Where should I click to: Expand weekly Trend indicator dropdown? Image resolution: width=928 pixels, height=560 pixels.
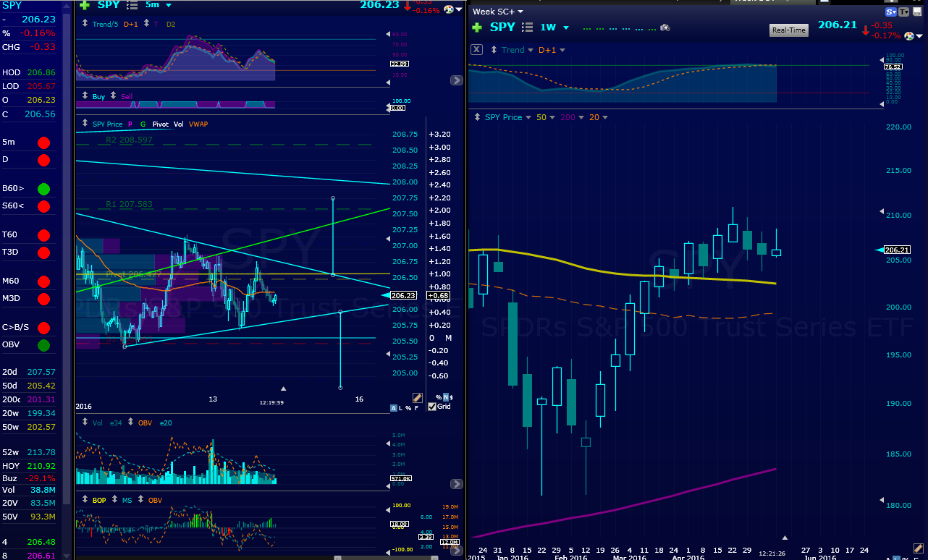click(530, 50)
